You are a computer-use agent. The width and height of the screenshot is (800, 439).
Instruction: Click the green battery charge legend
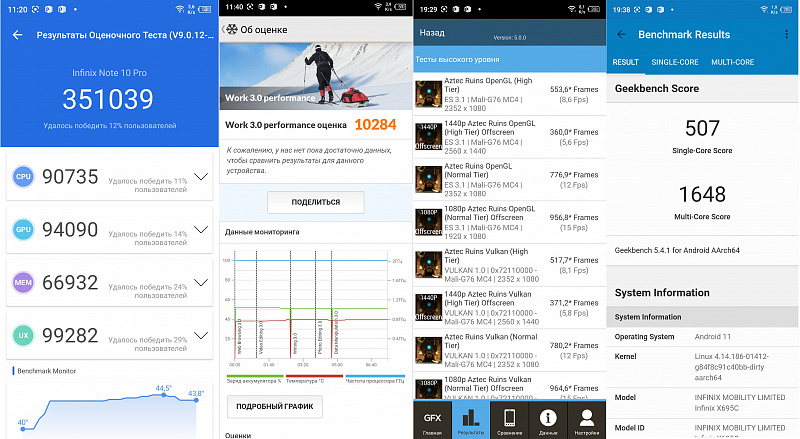pos(254,379)
